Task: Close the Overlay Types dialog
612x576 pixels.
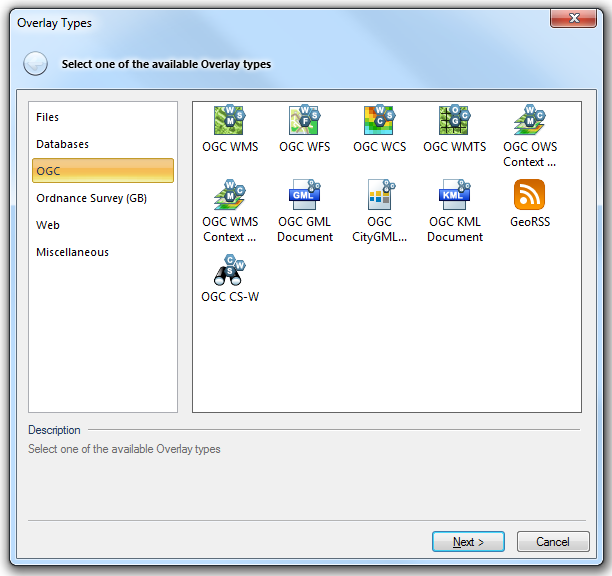Action: point(573,18)
